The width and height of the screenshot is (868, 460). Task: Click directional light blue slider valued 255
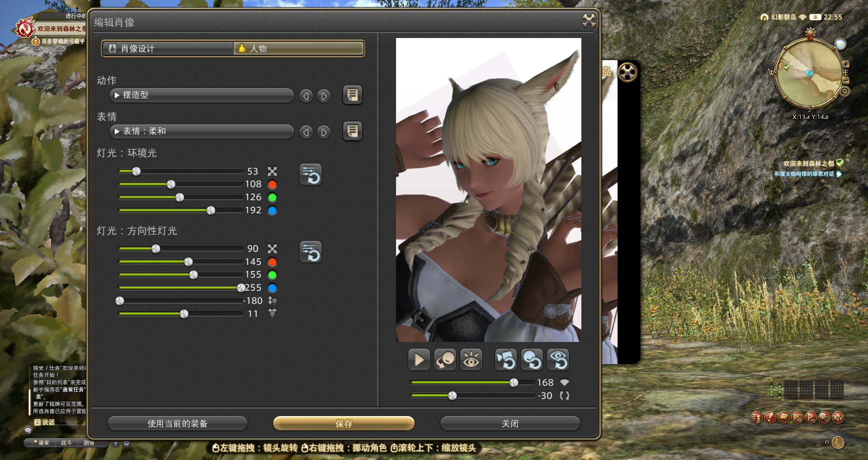(x=181, y=288)
